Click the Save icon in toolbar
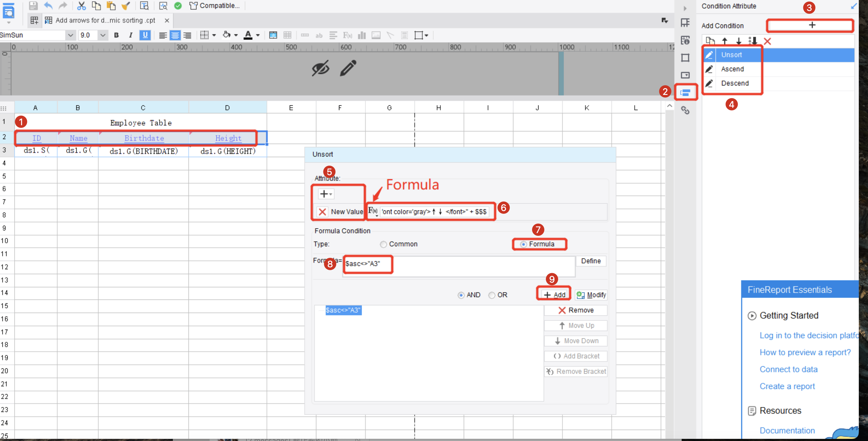The image size is (868, 441). (x=33, y=6)
